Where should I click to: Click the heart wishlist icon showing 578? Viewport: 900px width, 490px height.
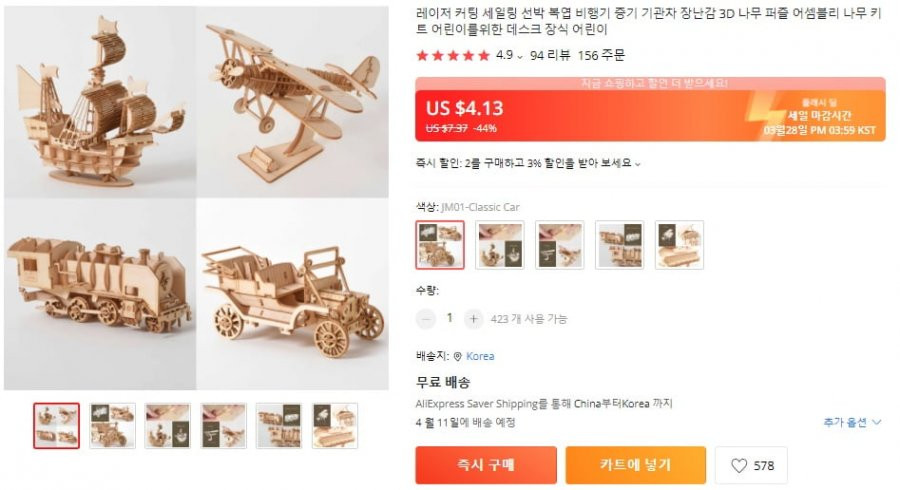[739, 465]
